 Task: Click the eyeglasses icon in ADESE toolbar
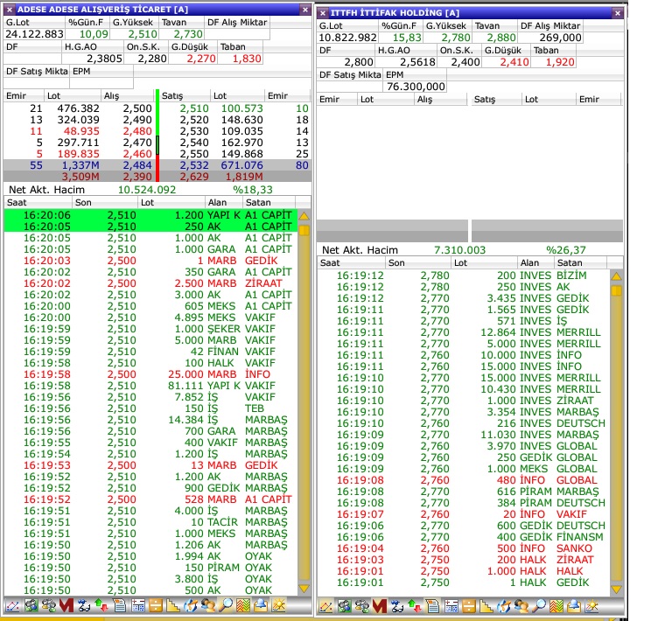coord(84,605)
